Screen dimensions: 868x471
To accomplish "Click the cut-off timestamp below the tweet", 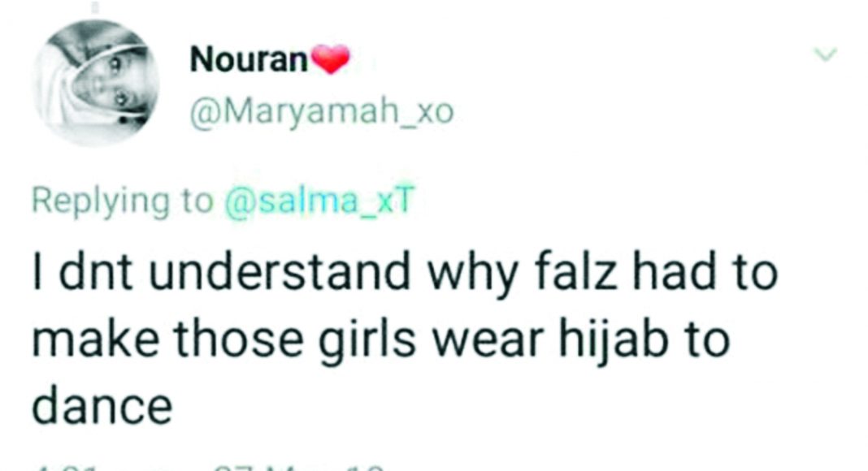I will coord(209,468).
